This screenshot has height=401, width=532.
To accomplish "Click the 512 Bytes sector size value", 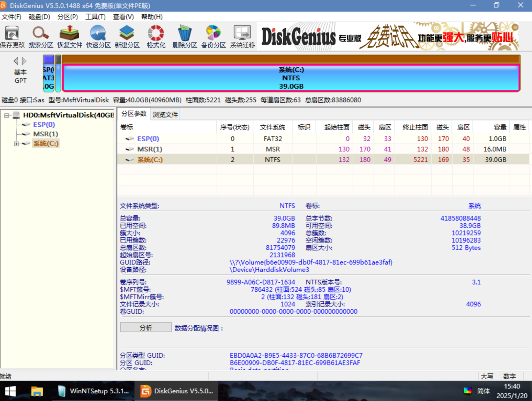I will click(466, 247).
